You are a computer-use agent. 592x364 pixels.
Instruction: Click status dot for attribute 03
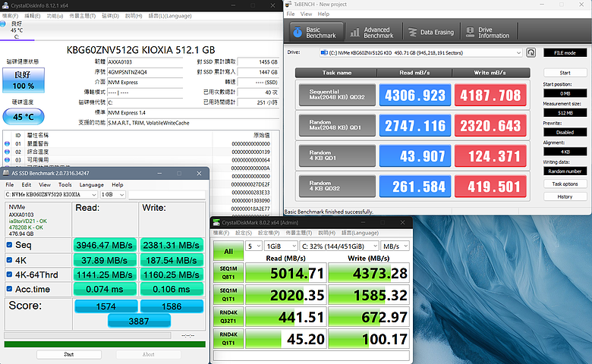[7, 160]
